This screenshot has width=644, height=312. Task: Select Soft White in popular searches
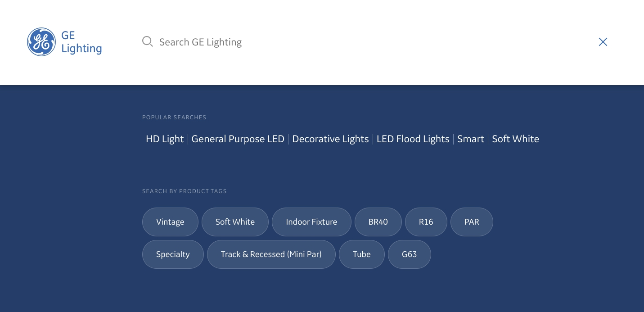tap(515, 139)
